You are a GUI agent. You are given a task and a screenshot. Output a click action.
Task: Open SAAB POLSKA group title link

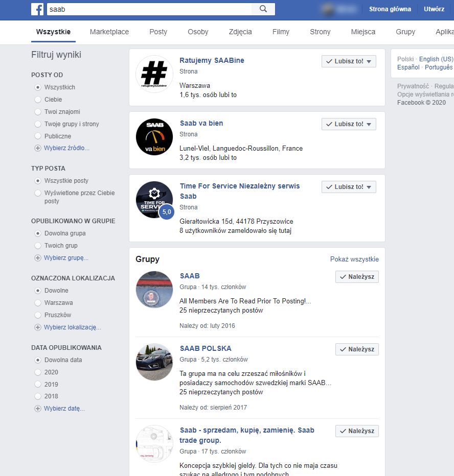click(206, 348)
